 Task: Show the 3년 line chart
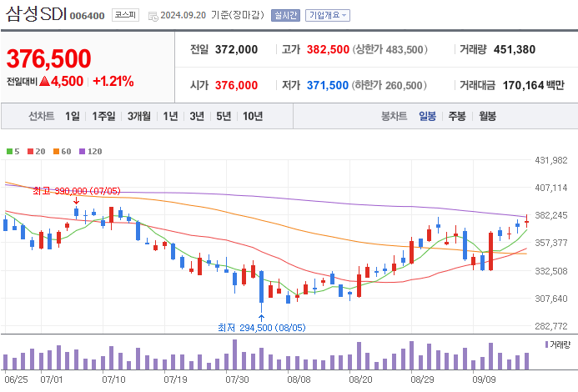coord(197,117)
